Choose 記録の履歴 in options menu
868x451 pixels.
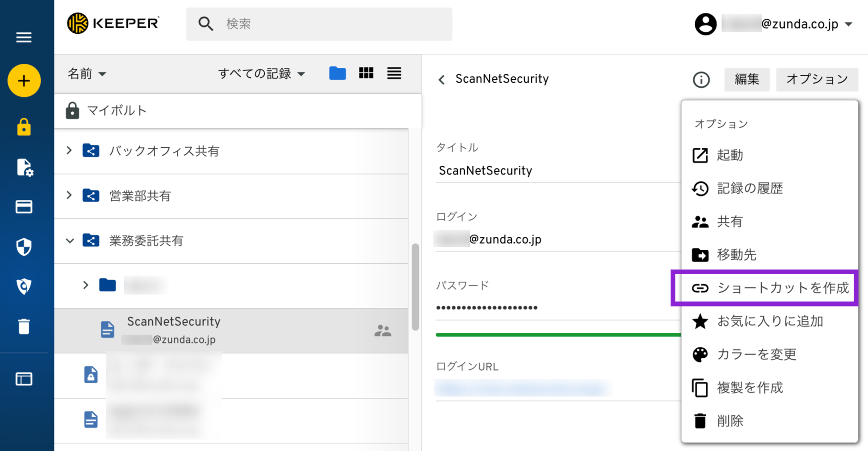[x=749, y=188]
